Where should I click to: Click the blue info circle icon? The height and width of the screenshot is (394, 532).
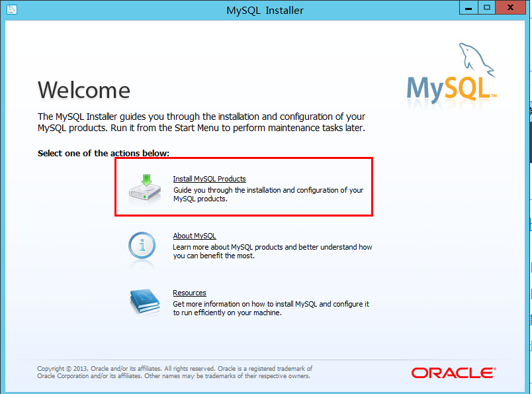click(142, 246)
